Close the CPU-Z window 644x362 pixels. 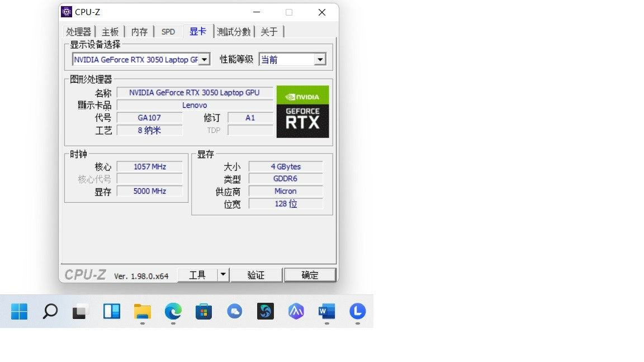click(322, 12)
